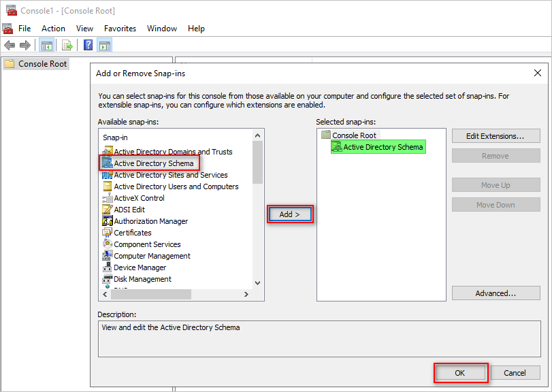552x392 pixels.
Task: Open the Action menu
Action: point(53,29)
